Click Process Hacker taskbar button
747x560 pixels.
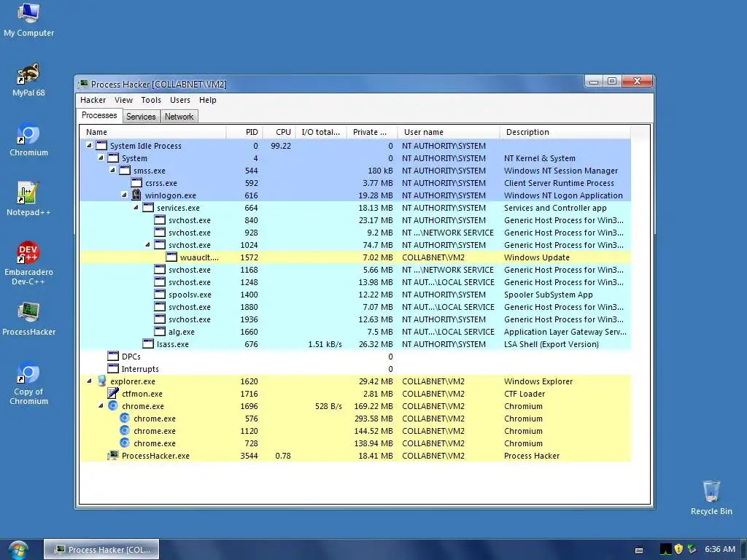tap(101, 550)
